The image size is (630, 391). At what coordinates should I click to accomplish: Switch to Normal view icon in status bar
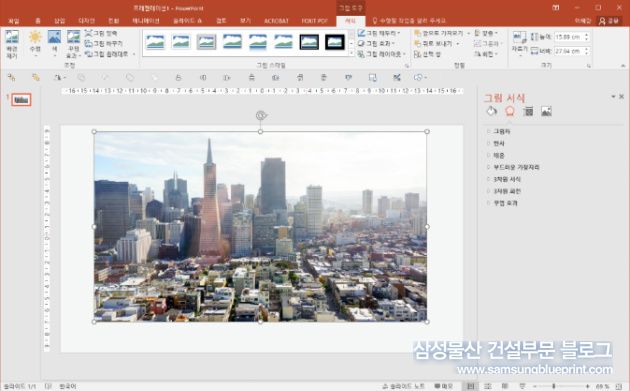(x=470, y=386)
